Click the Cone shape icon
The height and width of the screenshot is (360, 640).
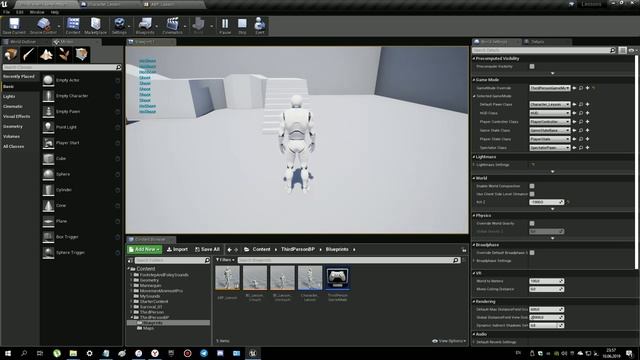pos(48,205)
